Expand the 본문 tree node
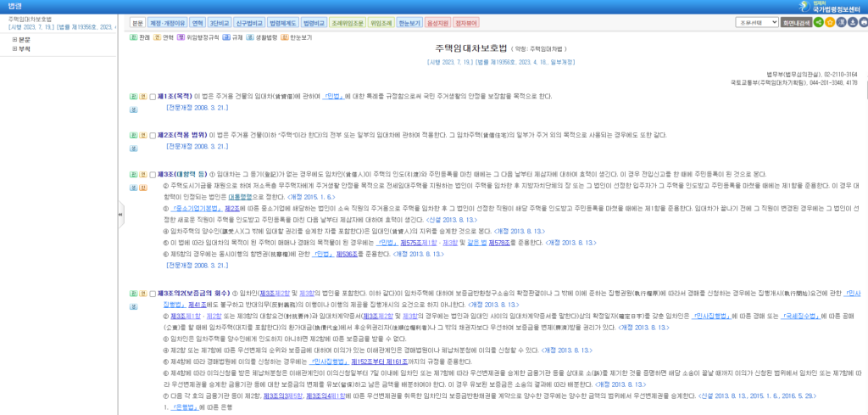Screen dimensions: 868x415 pos(15,40)
